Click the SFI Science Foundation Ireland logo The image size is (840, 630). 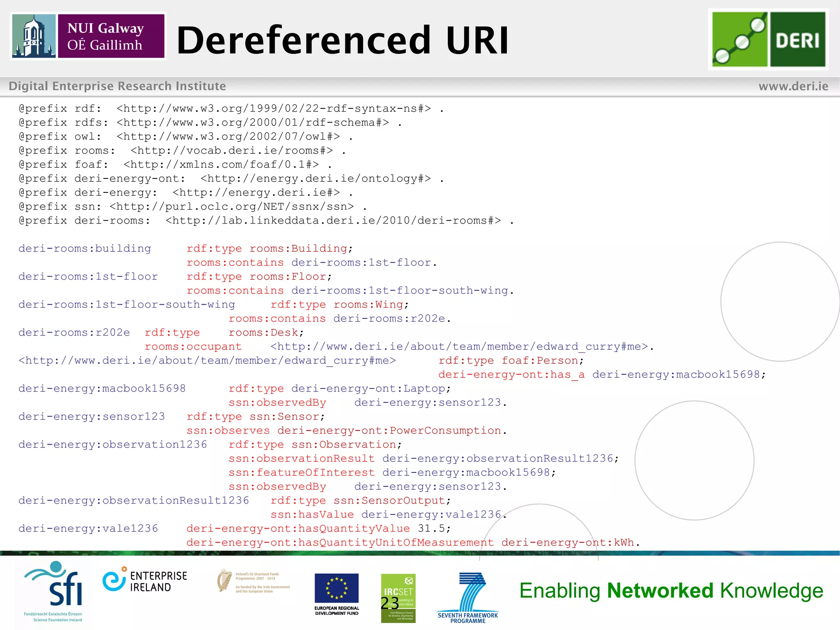tap(54, 591)
